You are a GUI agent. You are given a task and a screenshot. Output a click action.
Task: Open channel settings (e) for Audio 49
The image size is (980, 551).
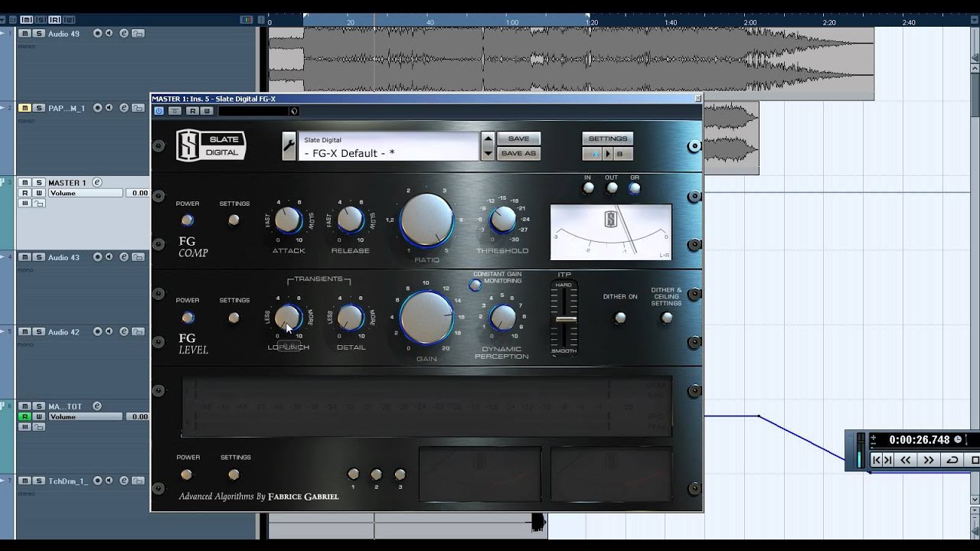[x=124, y=34]
